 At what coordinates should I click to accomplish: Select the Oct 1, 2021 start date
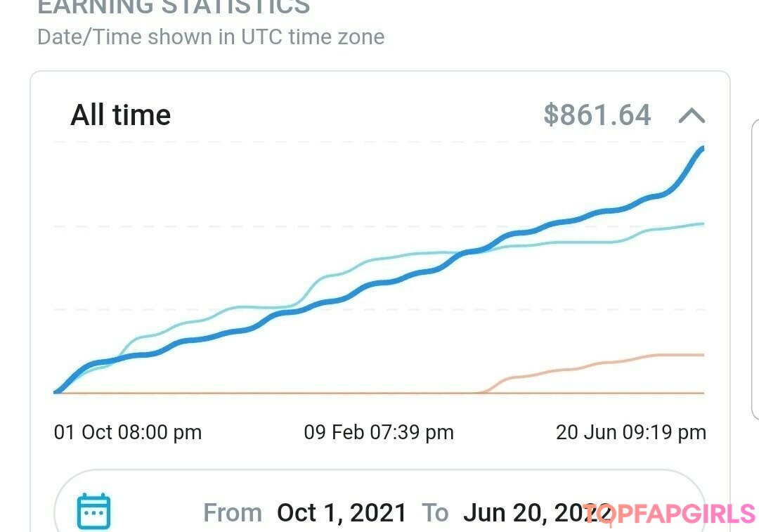click(x=342, y=513)
